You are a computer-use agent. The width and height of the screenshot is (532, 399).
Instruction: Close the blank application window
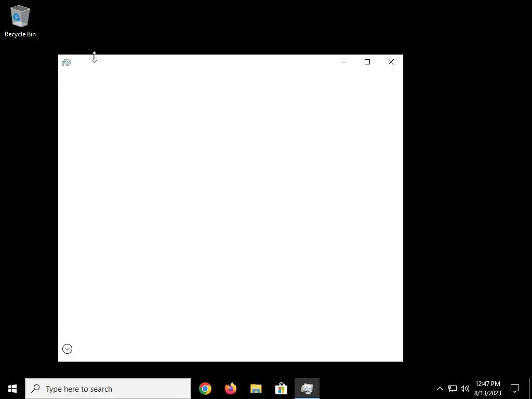point(391,62)
